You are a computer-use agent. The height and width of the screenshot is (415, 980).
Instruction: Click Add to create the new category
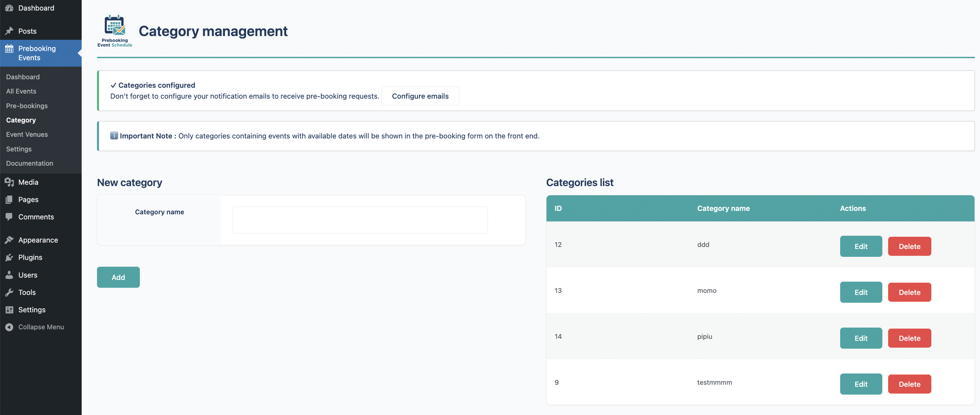click(118, 277)
